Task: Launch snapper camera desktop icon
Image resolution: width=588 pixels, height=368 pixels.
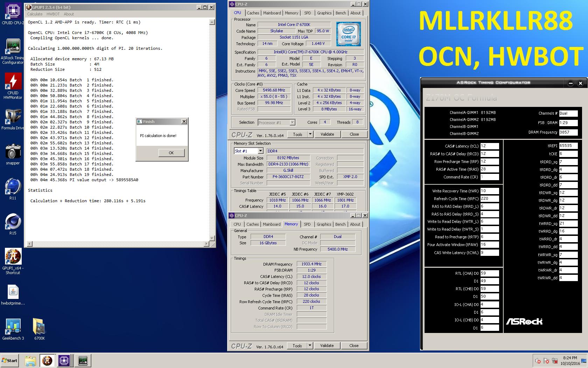Action: tap(13, 154)
